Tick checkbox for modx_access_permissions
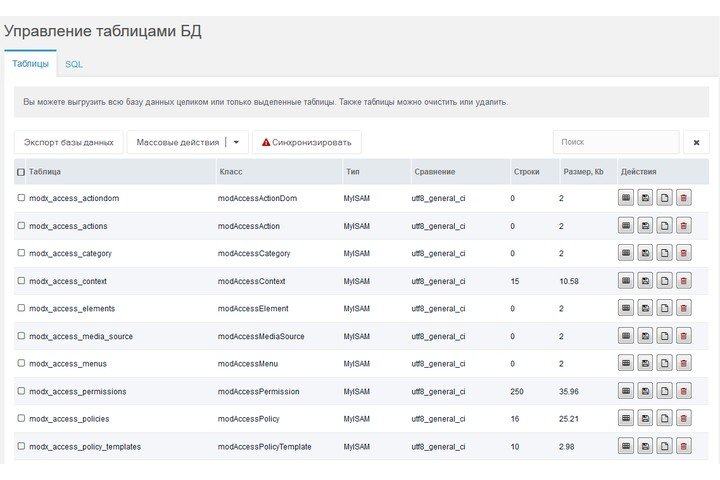 [x=21, y=391]
